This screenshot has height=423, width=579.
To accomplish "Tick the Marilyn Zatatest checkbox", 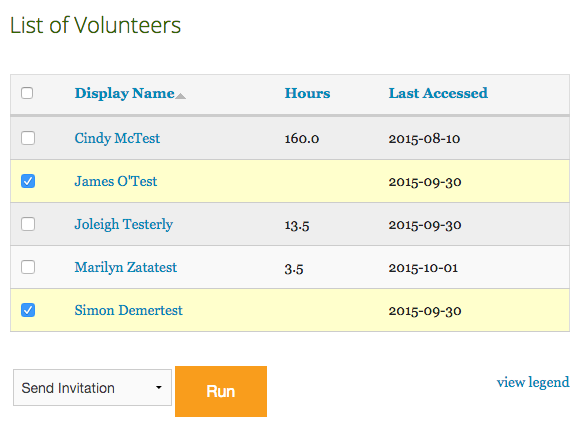I will coord(28,267).
